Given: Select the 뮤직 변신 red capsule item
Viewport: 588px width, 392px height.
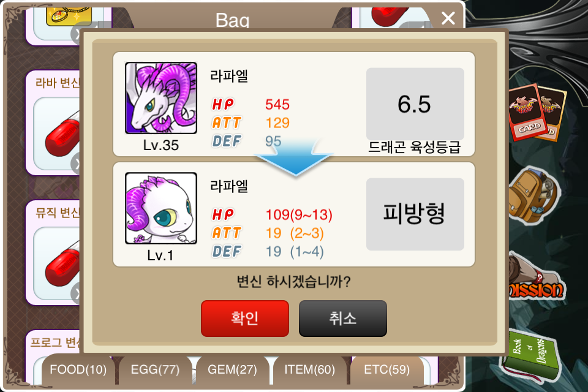Looking at the screenshot, I should point(57,263).
